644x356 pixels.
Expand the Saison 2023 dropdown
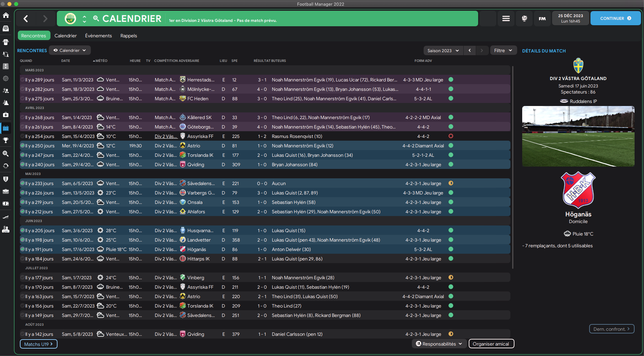pos(443,50)
